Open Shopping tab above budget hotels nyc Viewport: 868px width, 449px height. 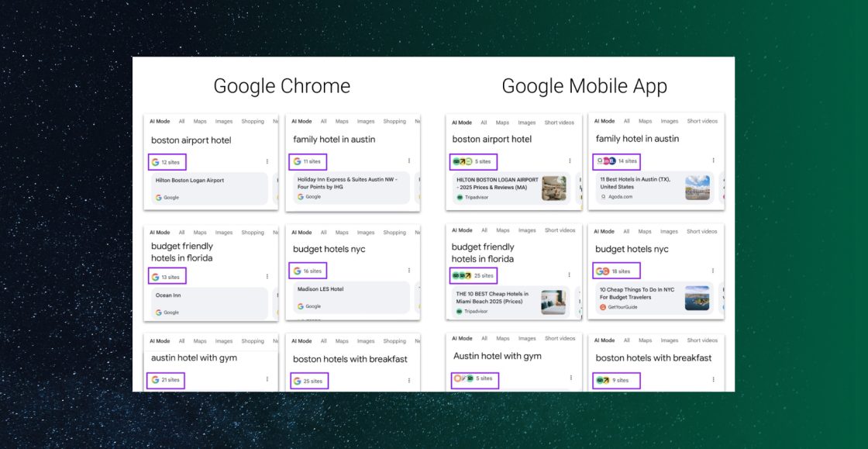[394, 233]
